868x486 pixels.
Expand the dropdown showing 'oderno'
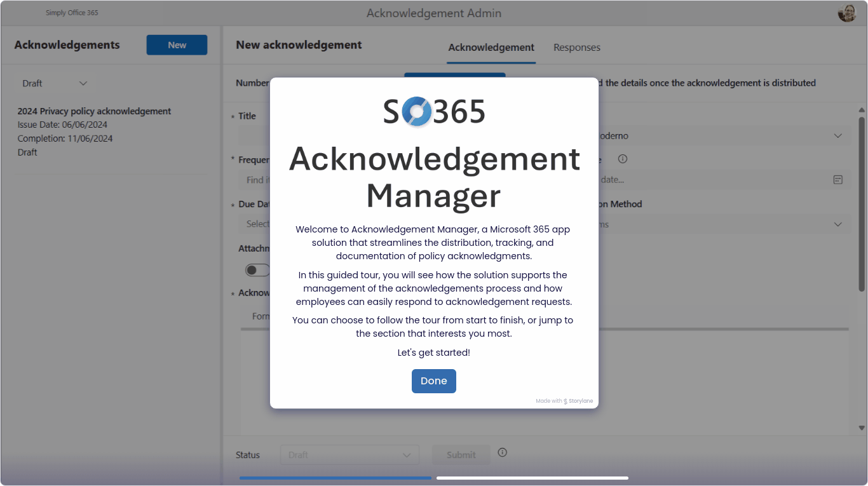point(724,136)
